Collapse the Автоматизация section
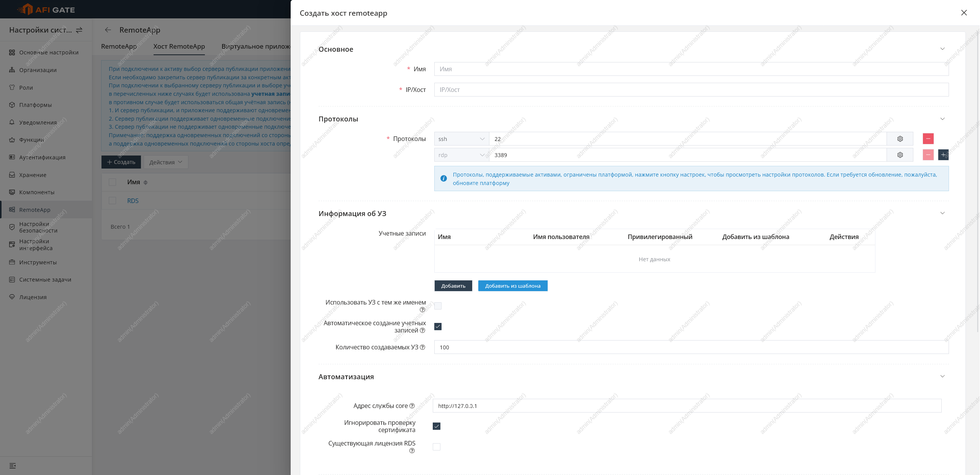980x475 pixels. tap(942, 377)
